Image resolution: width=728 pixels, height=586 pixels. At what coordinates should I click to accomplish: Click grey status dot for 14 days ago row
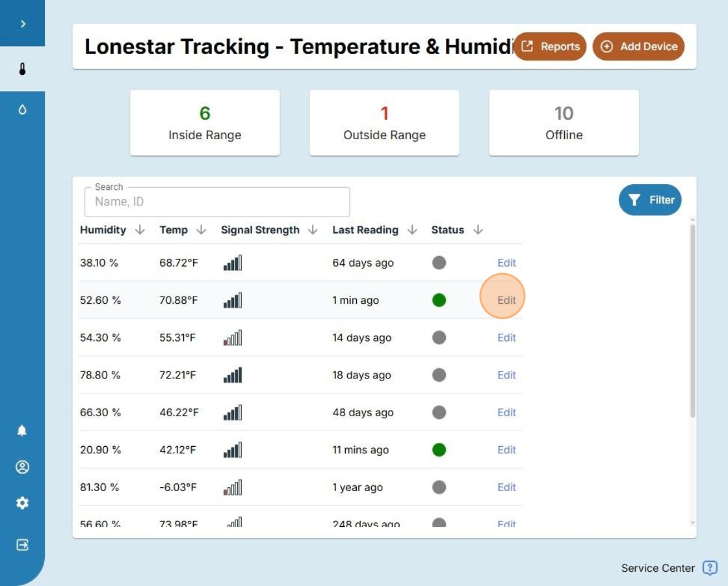pos(439,338)
